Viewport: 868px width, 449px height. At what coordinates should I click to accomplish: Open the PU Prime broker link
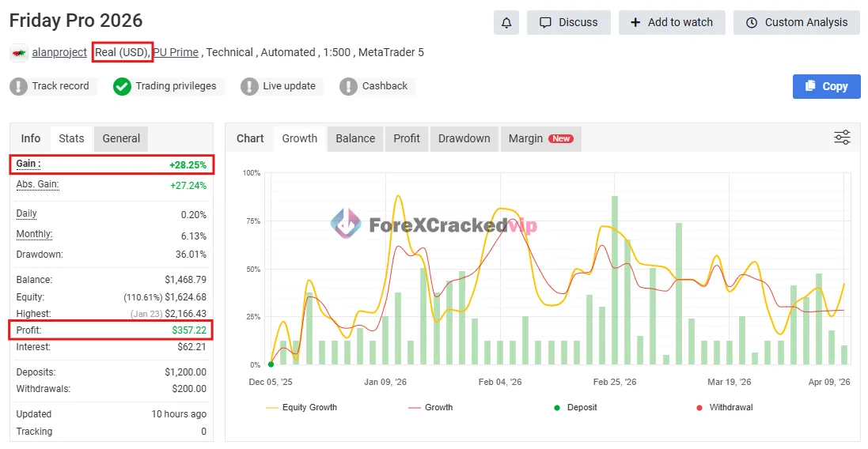(176, 52)
